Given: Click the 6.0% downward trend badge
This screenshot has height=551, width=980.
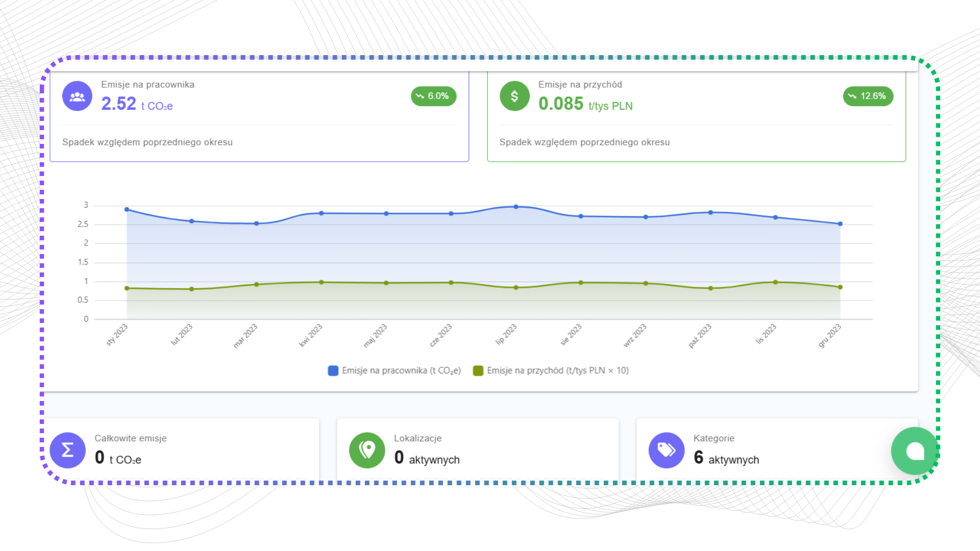Looking at the screenshot, I should pos(433,96).
